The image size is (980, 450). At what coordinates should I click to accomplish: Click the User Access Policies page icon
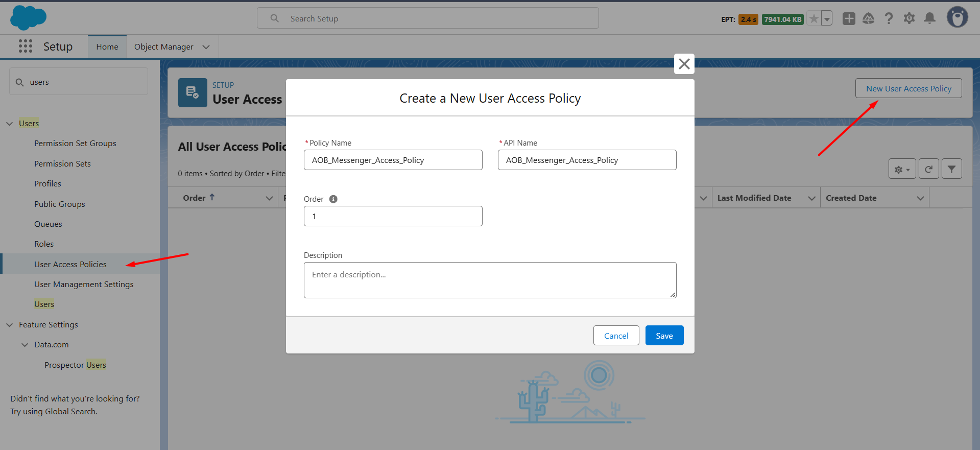193,92
